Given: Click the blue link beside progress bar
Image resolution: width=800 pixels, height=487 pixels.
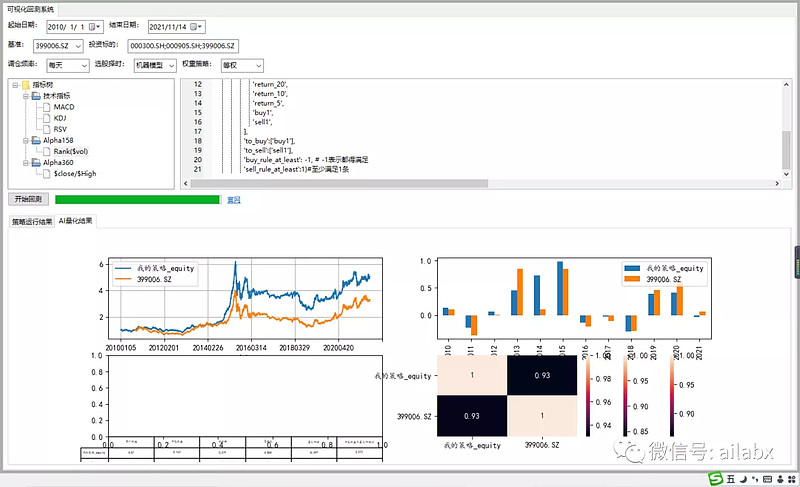Looking at the screenshot, I should (x=234, y=200).
